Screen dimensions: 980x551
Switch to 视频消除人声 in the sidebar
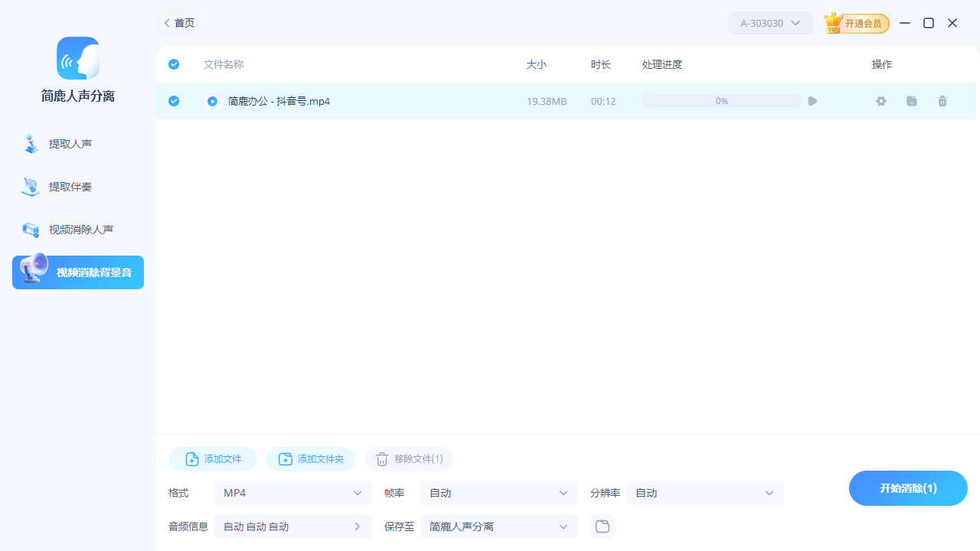pyautogui.click(x=77, y=229)
